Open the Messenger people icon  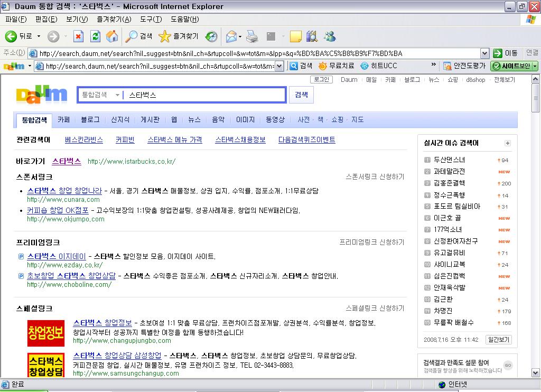[330, 36]
